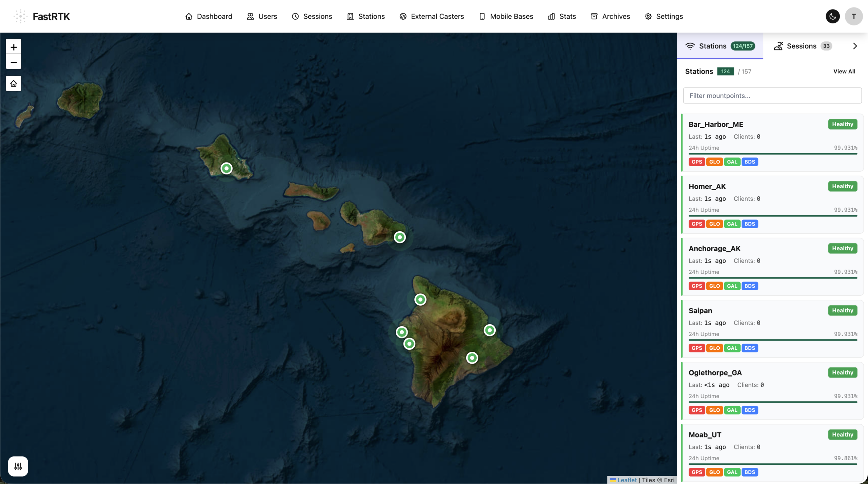The image size is (868, 484).
Task: Click GPS tag on Oglethorpe_GA
Action: click(697, 410)
